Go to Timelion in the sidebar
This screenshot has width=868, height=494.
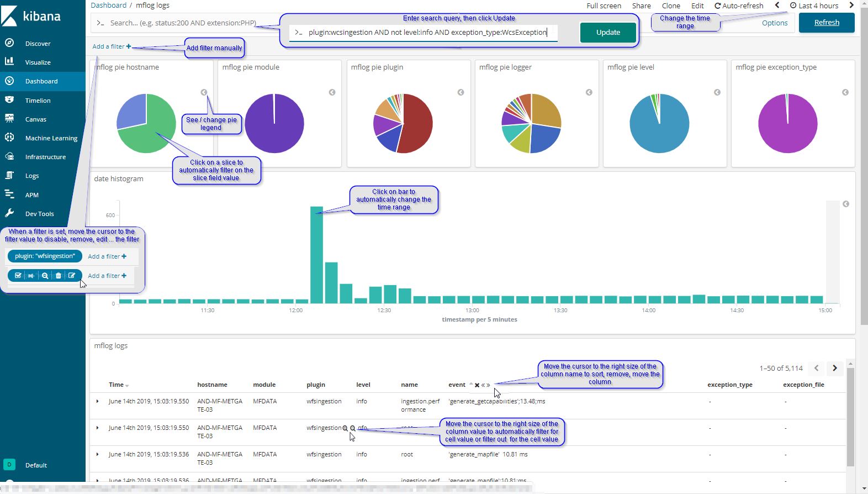click(x=38, y=101)
